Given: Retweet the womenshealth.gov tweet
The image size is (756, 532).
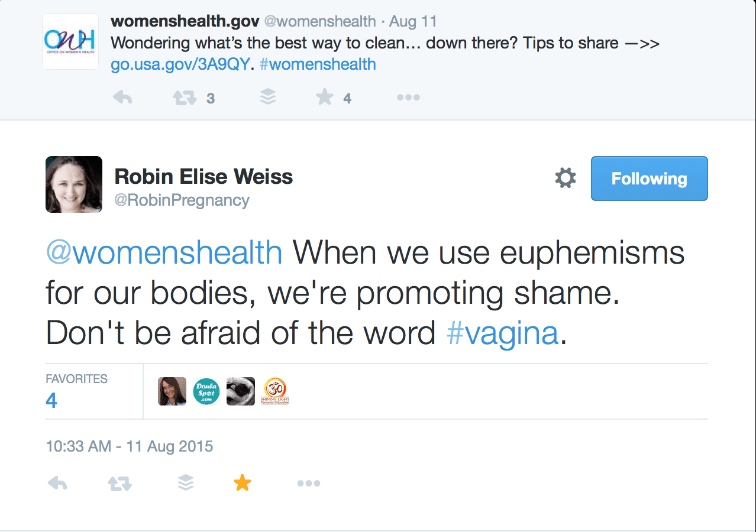Looking at the screenshot, I should tap(185, 98).
